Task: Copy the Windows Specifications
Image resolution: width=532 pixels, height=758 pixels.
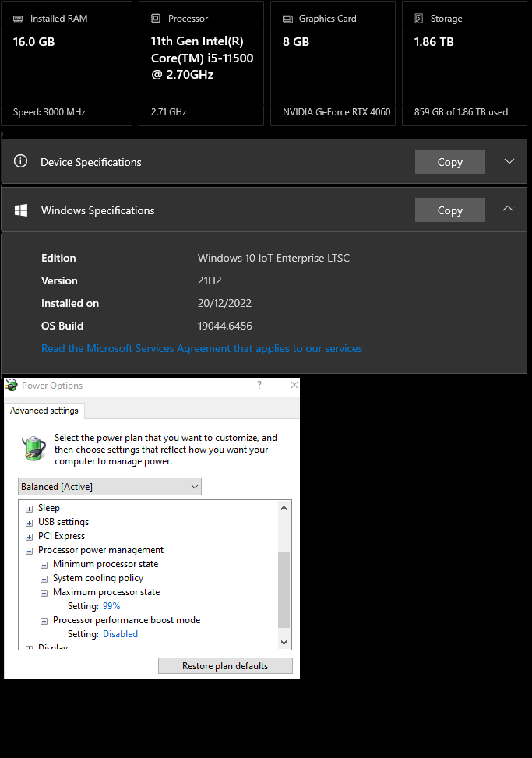Action: click(450, 210)
